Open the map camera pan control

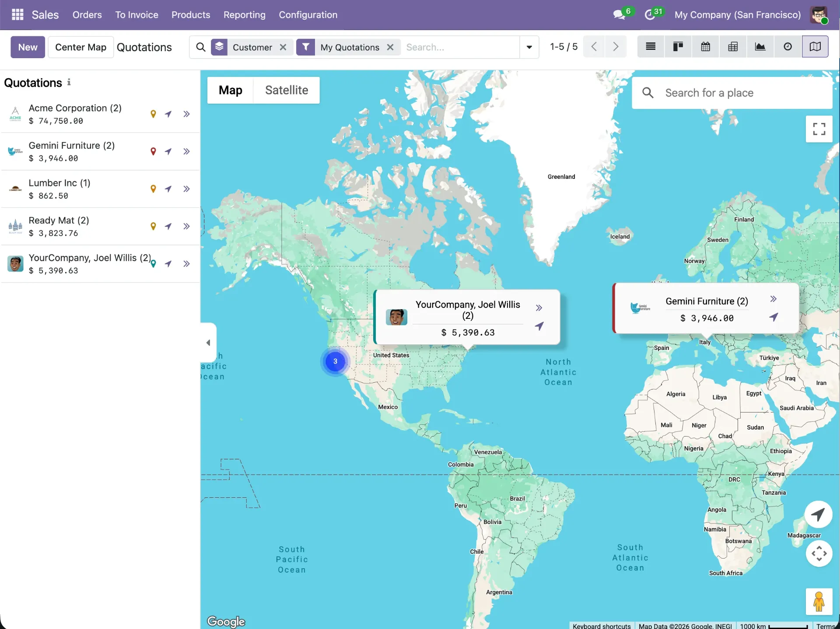click(819, 554)
